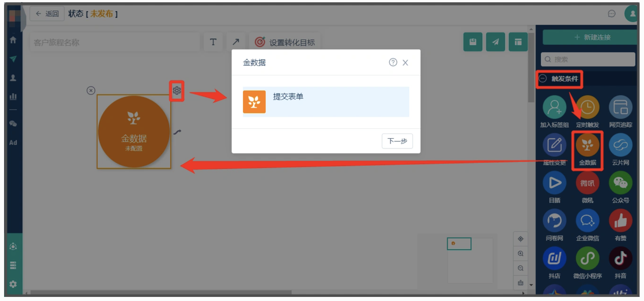Click the gear settings icon on 金数据 node
The height and width of the screenshot is (301, 644).
tap(177, 91)
